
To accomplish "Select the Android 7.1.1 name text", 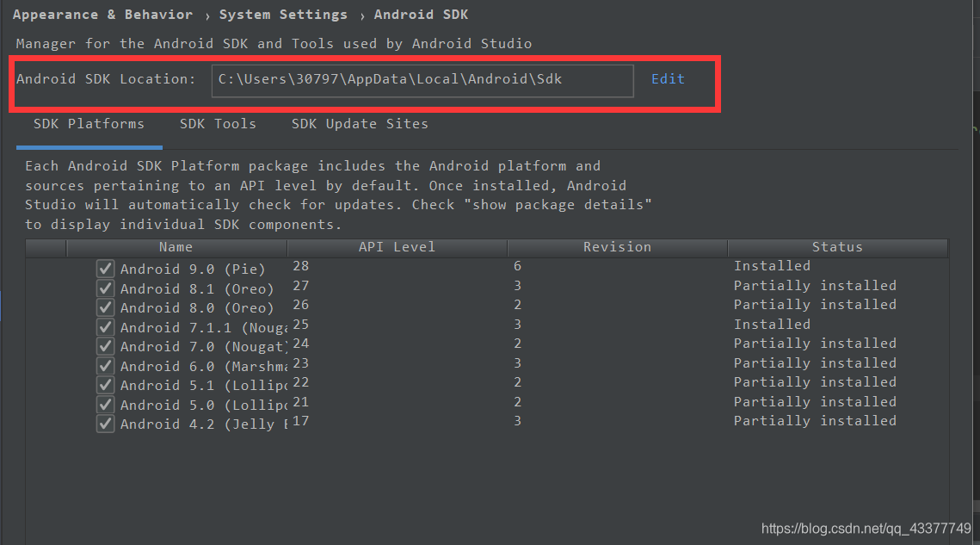I will point(203,327).
